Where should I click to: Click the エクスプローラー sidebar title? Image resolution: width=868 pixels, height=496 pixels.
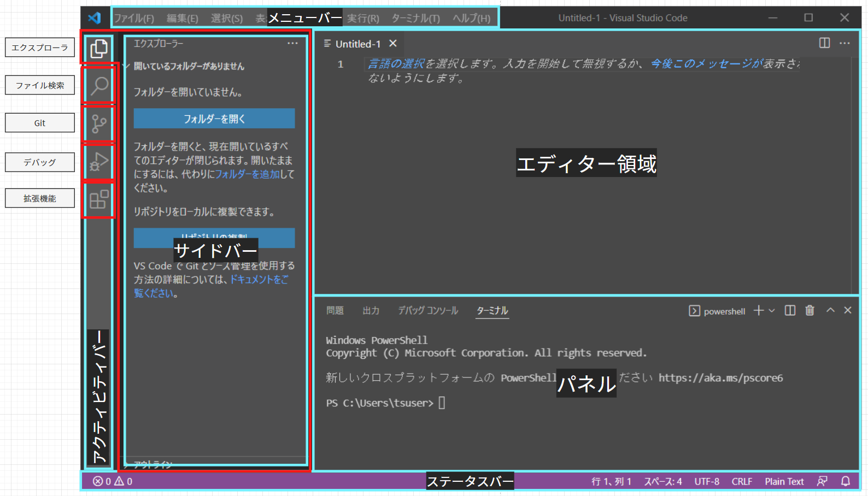[x=159, y=43]
